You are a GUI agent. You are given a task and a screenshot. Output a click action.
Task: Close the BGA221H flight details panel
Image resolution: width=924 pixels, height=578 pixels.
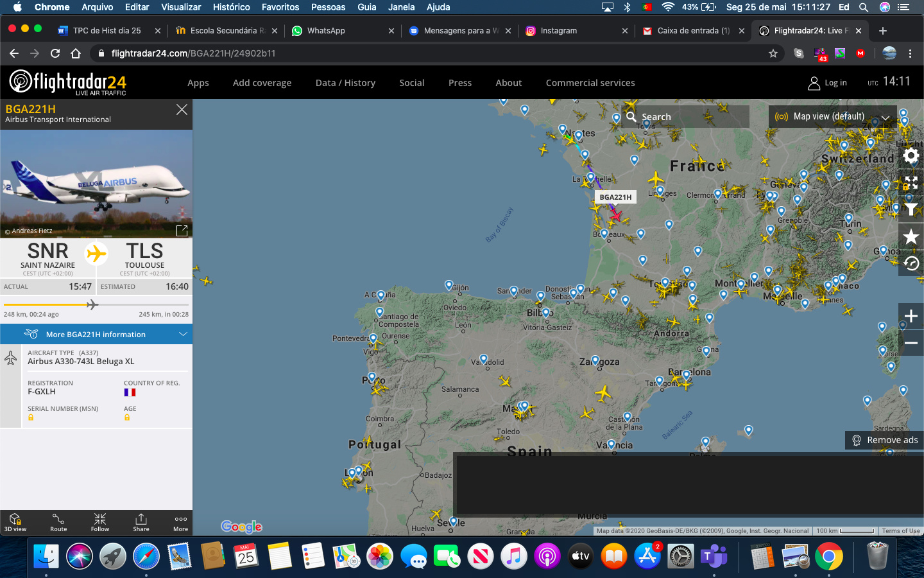pyautogui.click(x=182, y=110)
